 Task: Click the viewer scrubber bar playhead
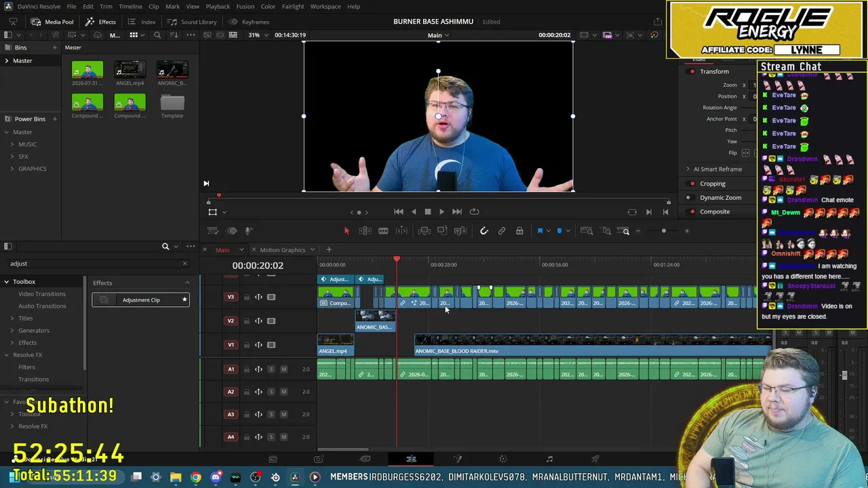(219, 197)
